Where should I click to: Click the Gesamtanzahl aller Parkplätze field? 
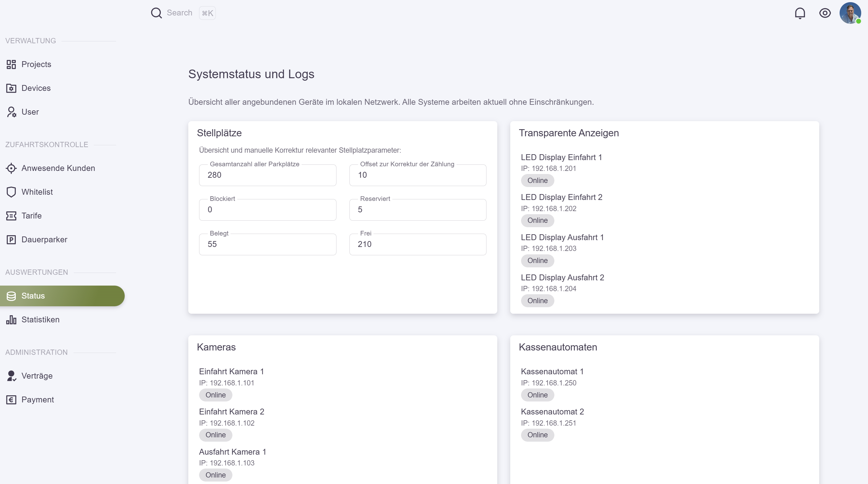point(268,175)
